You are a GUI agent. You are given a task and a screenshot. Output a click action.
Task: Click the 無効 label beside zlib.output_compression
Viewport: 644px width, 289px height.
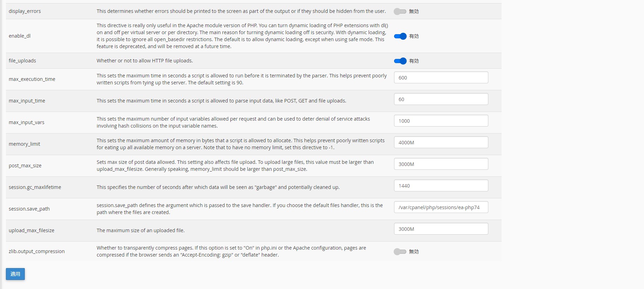pos(414,252)
